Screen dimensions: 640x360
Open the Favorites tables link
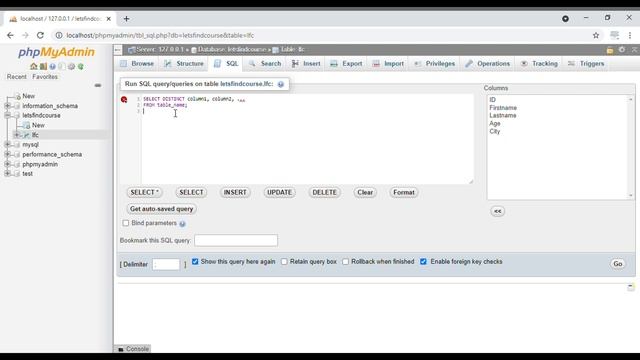click(x=45, y=77)
